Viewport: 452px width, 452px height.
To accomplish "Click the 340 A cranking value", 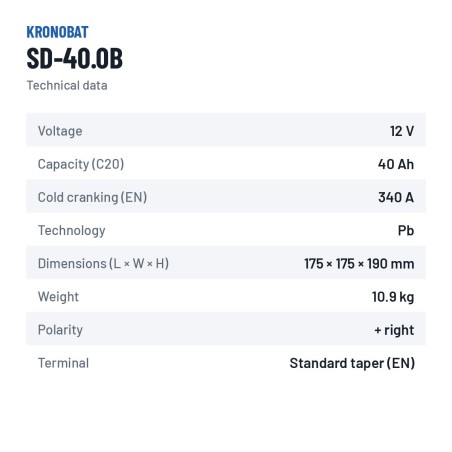I will pyautogui.click(x=396, y=197).
